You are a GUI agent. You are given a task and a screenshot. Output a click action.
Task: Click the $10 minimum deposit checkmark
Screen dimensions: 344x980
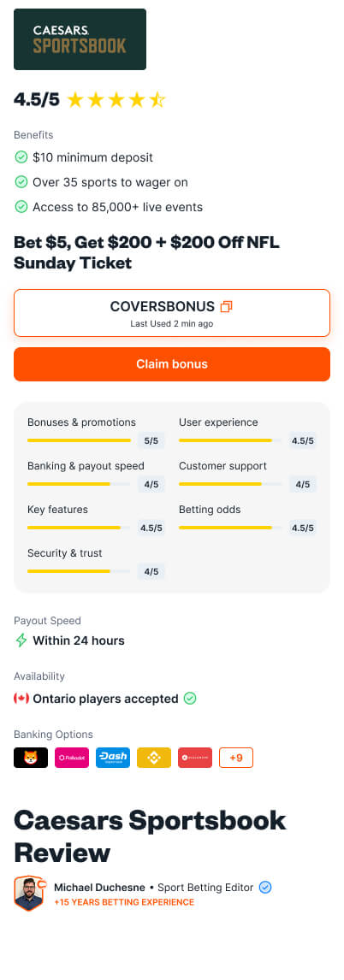[x=21, y=156]
